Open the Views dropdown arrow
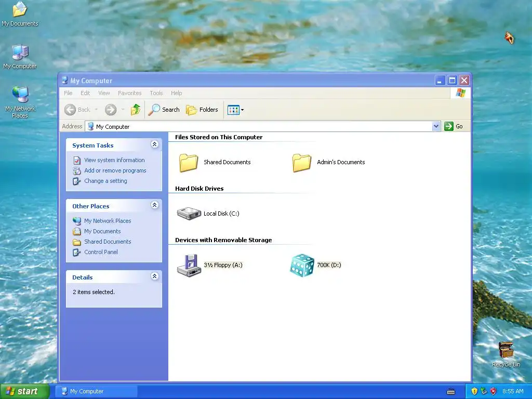The height and width of the screenshot is (399, 532). click(x=242, y=110)
